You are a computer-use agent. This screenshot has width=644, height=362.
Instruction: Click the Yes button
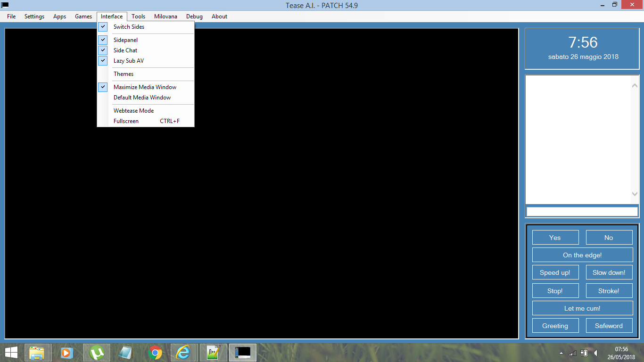[x=555, y=238]
